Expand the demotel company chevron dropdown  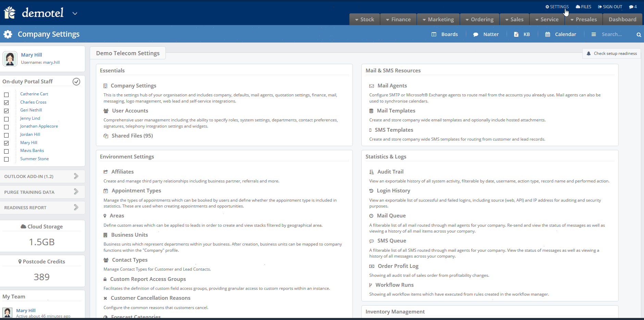(x=75, y=14)
